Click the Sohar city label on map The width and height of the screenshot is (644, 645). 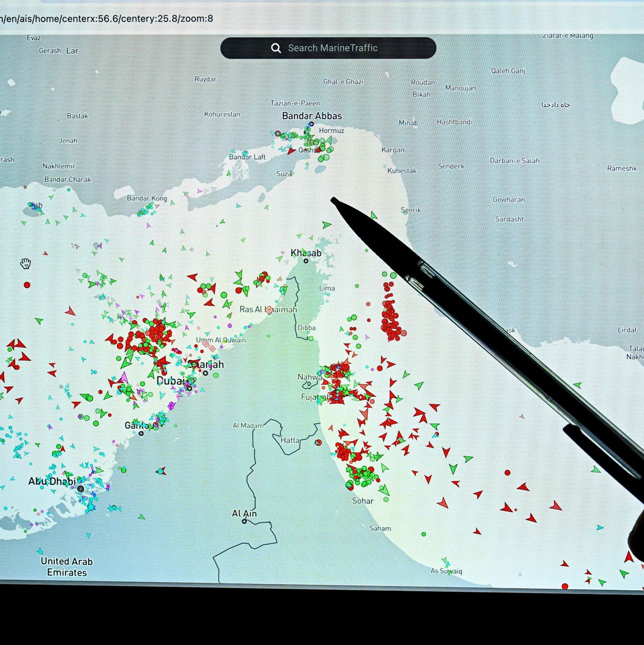[363, 501]
